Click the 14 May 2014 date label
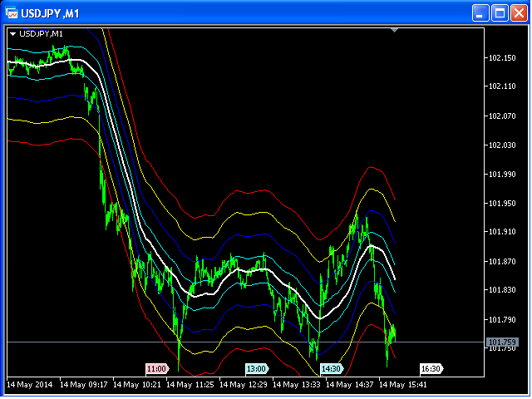This screenshot has height=399, width=532. coord(30,385)
